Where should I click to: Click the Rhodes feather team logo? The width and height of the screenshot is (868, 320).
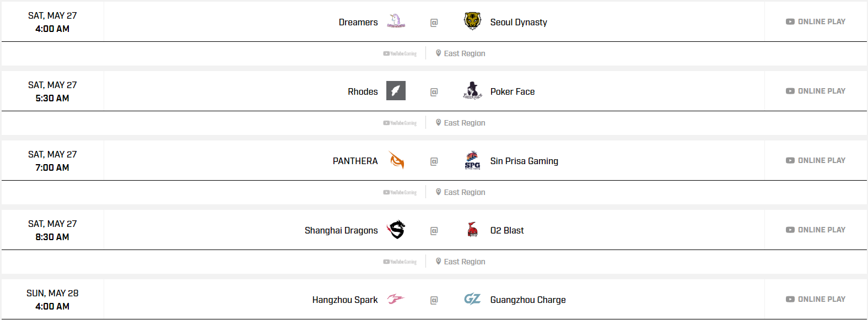pos(396,91)
